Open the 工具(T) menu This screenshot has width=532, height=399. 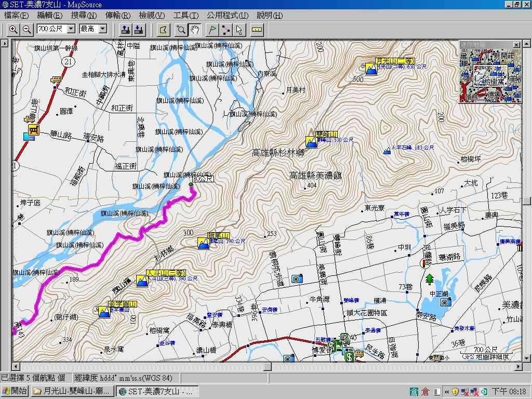pyautogui.click(x=185, y=15)
